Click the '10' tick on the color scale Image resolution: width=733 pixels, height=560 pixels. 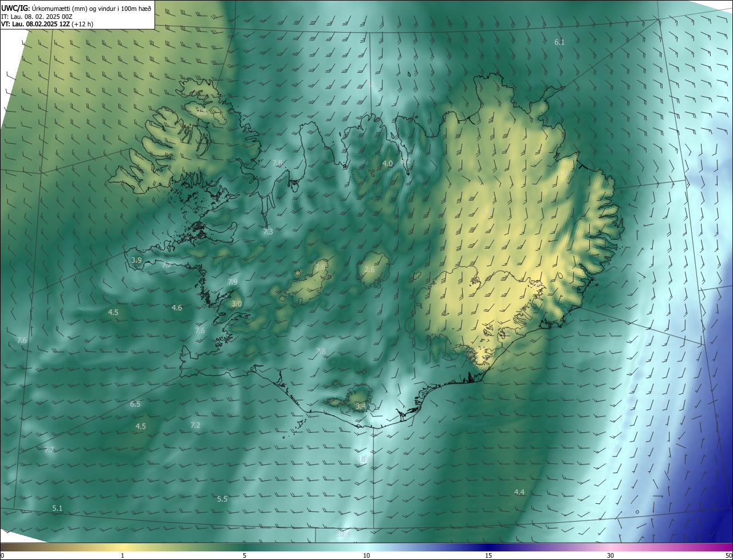(x=366, y=555)
